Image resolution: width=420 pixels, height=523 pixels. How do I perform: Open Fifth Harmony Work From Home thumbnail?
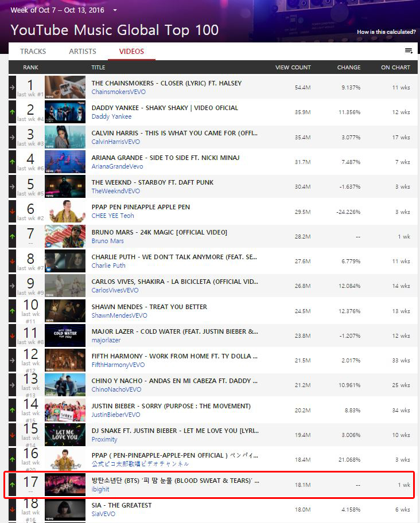(x=65, y=360)
